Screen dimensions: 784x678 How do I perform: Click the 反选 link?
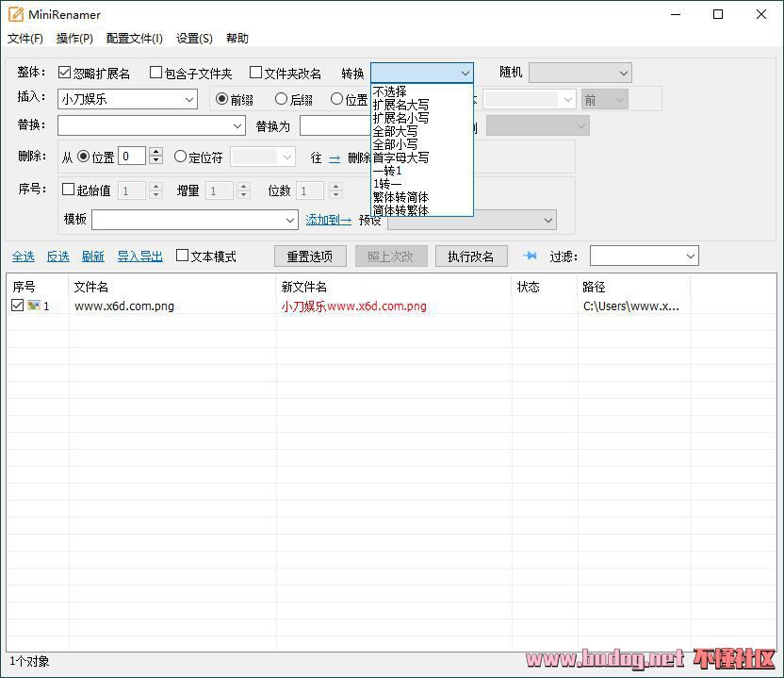point(58,256)
